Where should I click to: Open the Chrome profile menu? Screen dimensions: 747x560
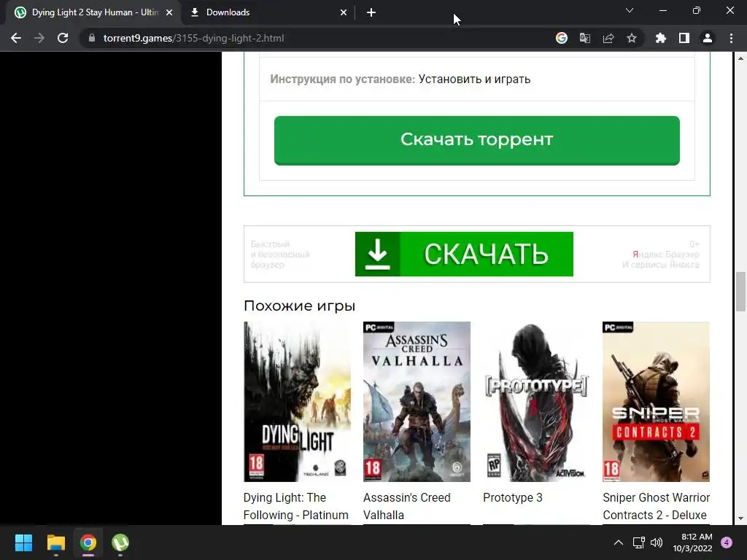click(708, 38)
